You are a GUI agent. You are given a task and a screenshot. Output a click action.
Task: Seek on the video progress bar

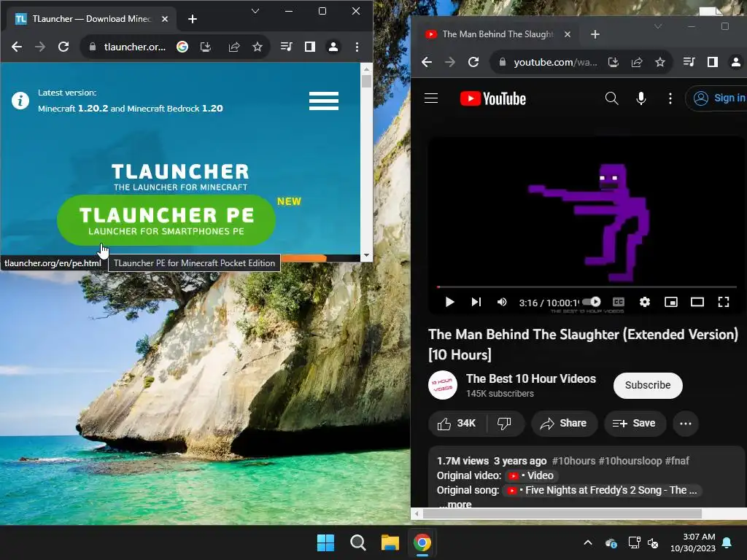coord(587,287)
